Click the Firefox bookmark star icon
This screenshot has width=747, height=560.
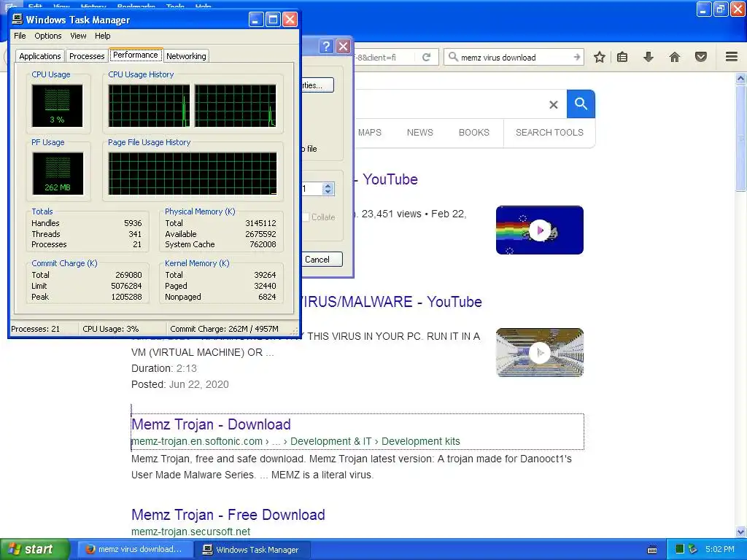[x=600, y=57]
